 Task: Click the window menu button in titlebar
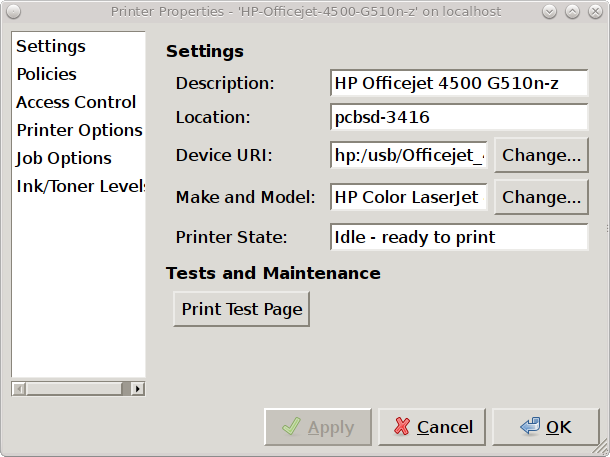pyautogui.click(x=13, y=12)
